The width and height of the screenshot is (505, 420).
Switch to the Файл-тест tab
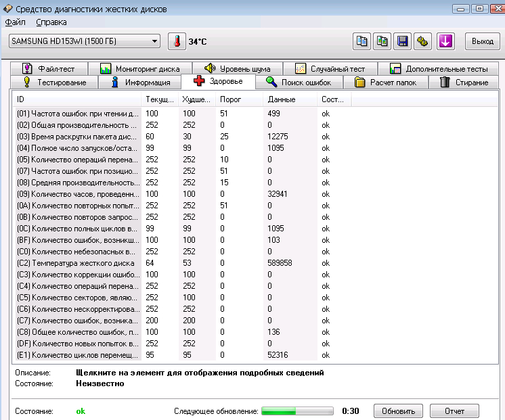pyautogui.click(x=49, y=69)
